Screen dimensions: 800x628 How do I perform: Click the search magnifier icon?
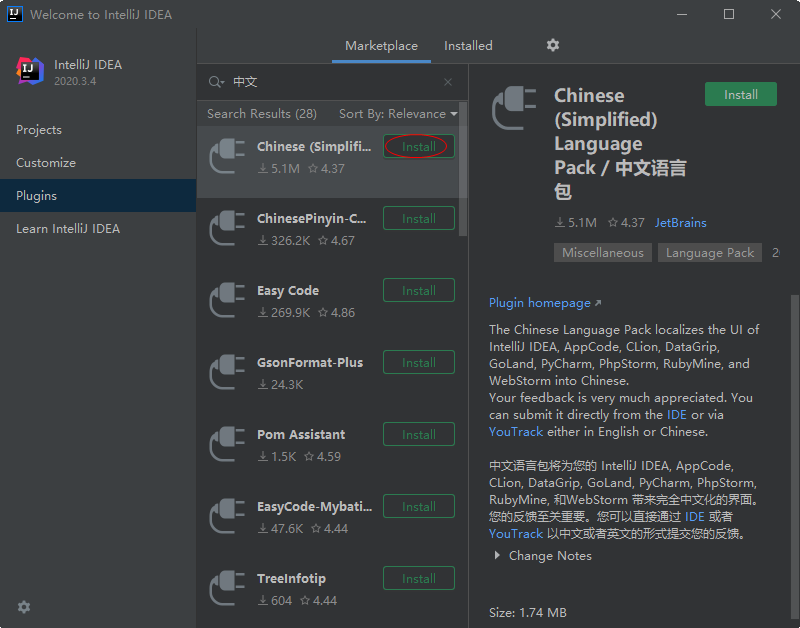215,82
